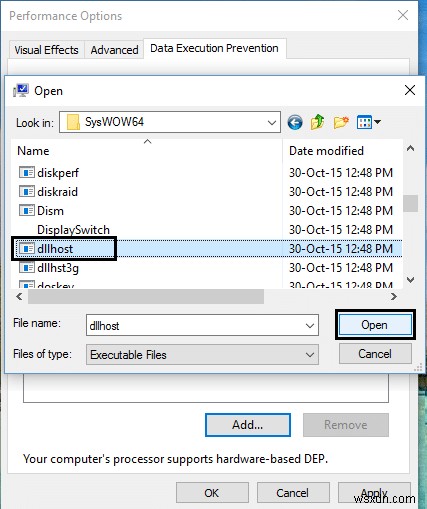Sort files by Date modified column
Viewport: 427px width, 509px height.
pos(326,151)
